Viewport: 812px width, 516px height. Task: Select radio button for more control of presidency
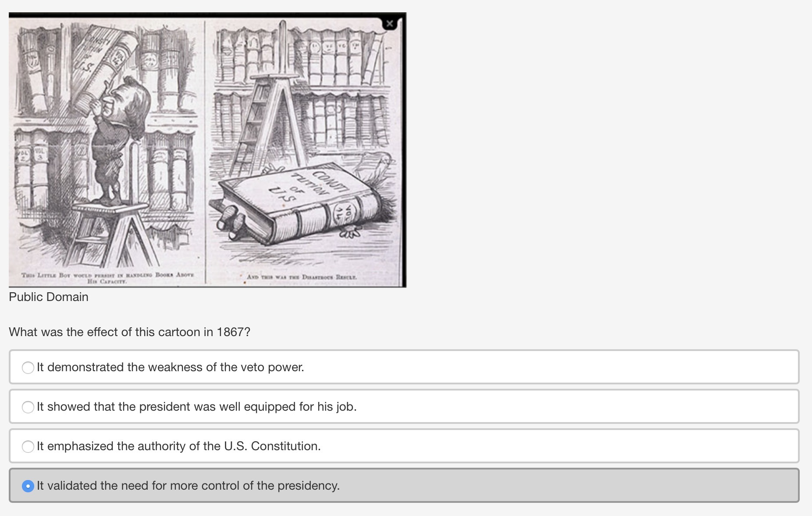(28, 486)
